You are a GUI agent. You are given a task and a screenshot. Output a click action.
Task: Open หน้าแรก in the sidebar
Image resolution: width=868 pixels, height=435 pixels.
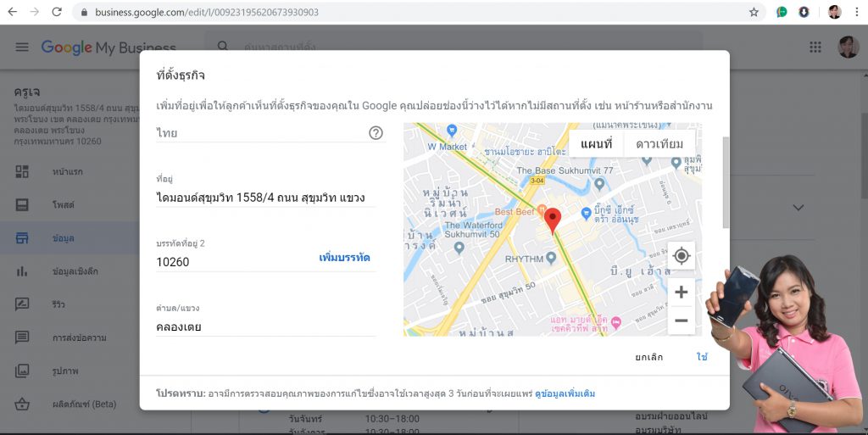pyautogui.click(x=68, y=171)
